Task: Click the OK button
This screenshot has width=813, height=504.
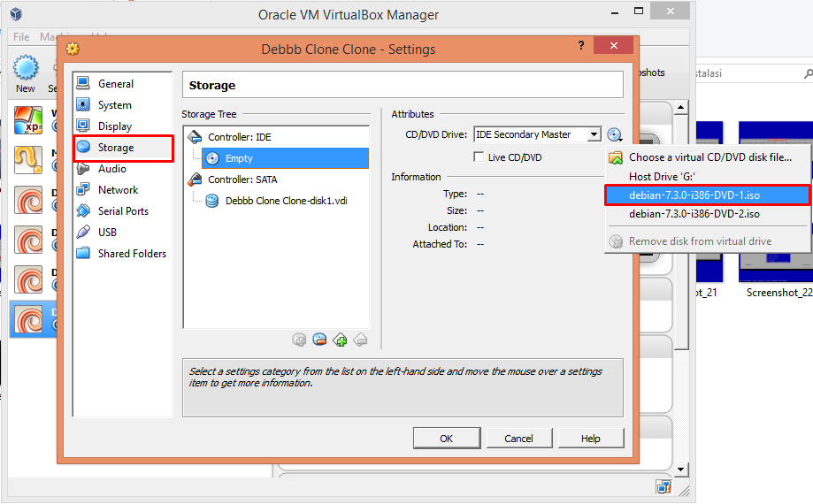Action: point(447,439)
